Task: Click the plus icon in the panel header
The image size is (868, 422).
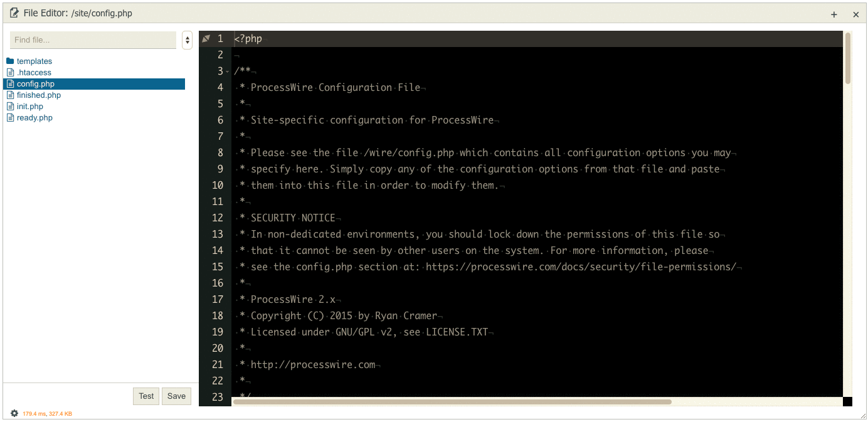Action: click(x=834, y=14)
